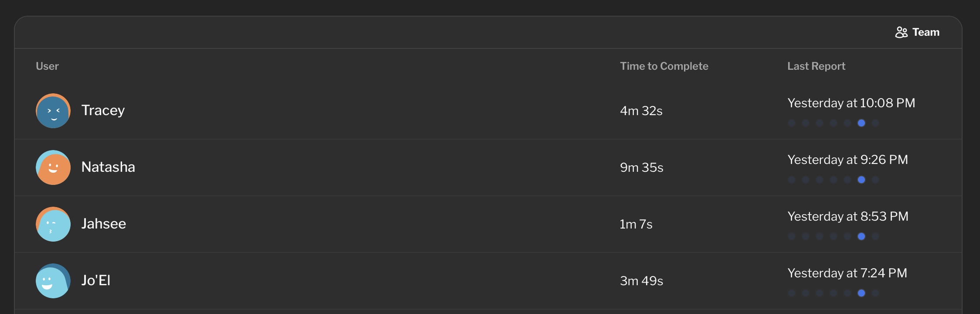The height and width of the screenshot is (314, 980).
Task: Click Natasha's highlighted blue report dot
Action: pyautogui.click(x=861, y=180)
